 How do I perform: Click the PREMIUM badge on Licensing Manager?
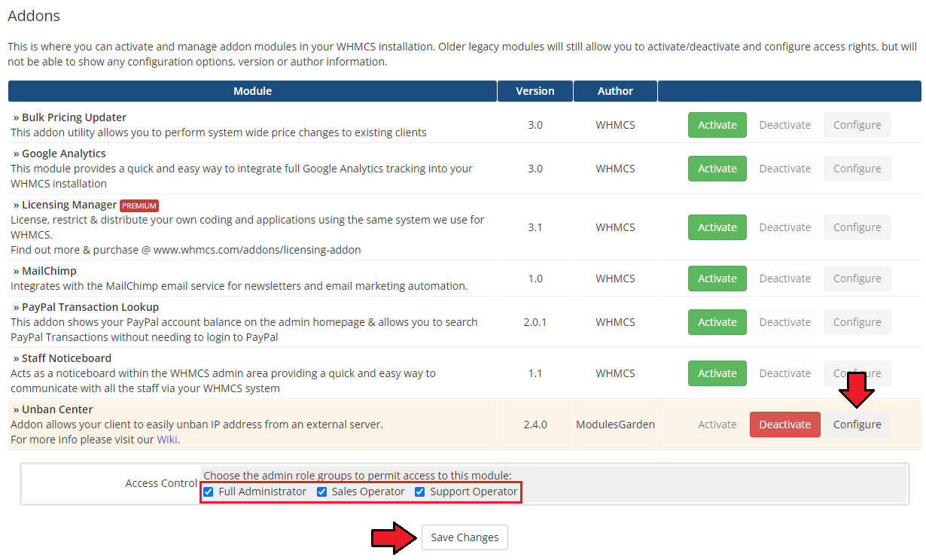pos(139,205)
